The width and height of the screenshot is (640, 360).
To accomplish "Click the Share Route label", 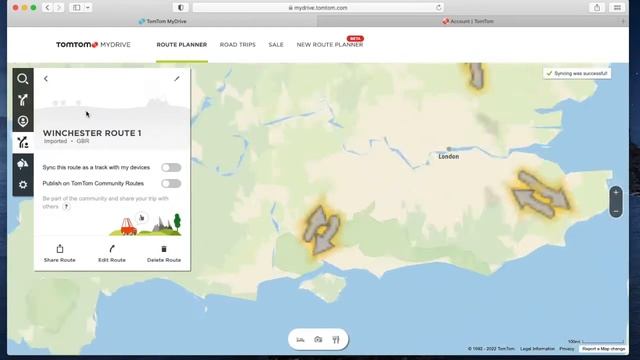I will (x=60, y=260).
